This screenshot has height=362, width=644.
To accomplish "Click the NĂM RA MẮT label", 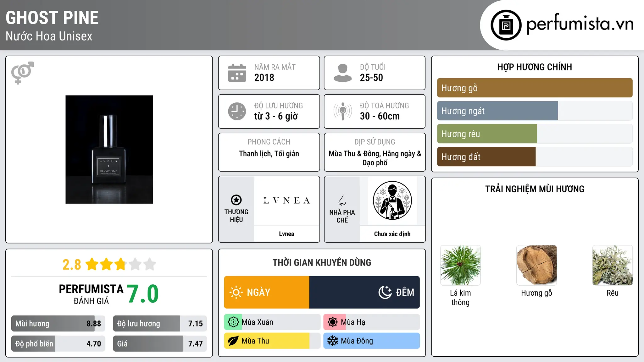I will 275,67.
